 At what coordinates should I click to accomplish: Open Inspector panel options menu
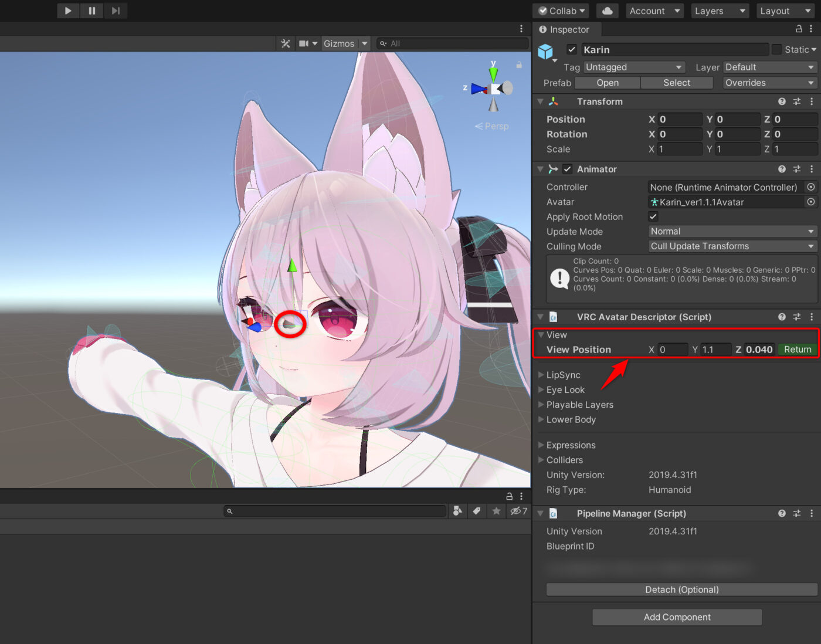coord(811,29)
